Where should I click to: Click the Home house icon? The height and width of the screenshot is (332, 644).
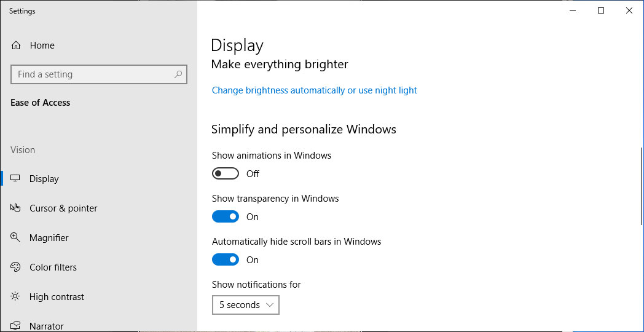15,45
